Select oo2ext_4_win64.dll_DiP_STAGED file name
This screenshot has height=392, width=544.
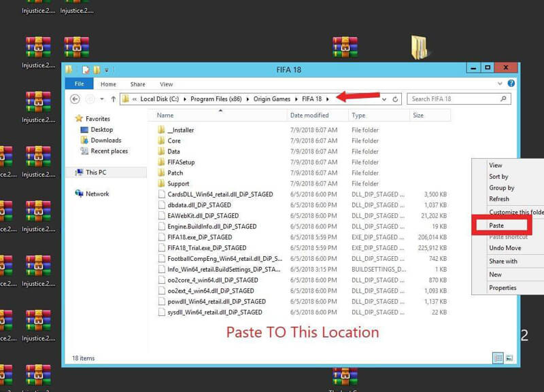click(211, 291)
